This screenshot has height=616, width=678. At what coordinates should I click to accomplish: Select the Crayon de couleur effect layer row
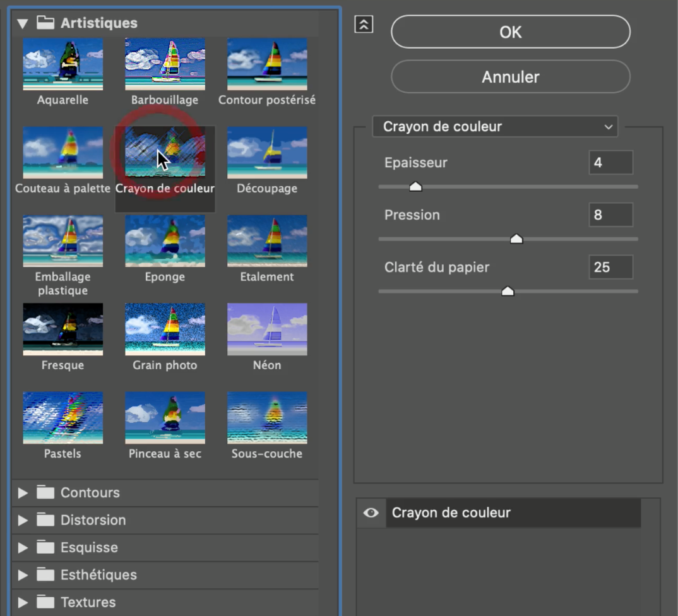(513, 512)
